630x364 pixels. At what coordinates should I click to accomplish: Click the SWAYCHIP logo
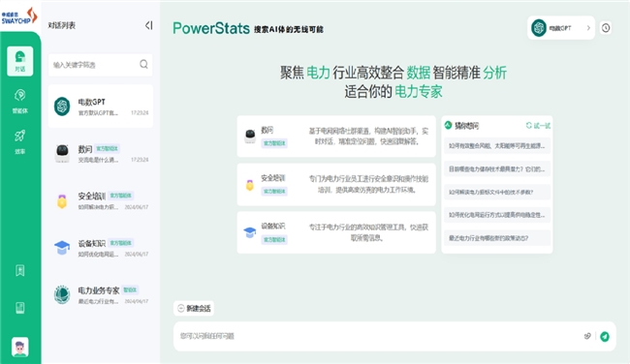(x=19, y=16)
